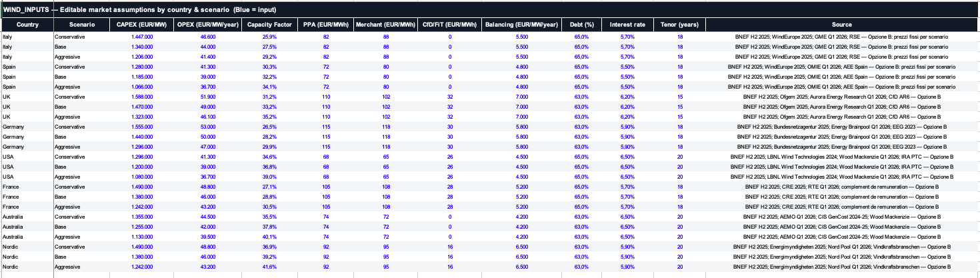This screenshot has height=278, width=980.
Task: Click the Italy Conservative source text cell
Action: point(842,36)
